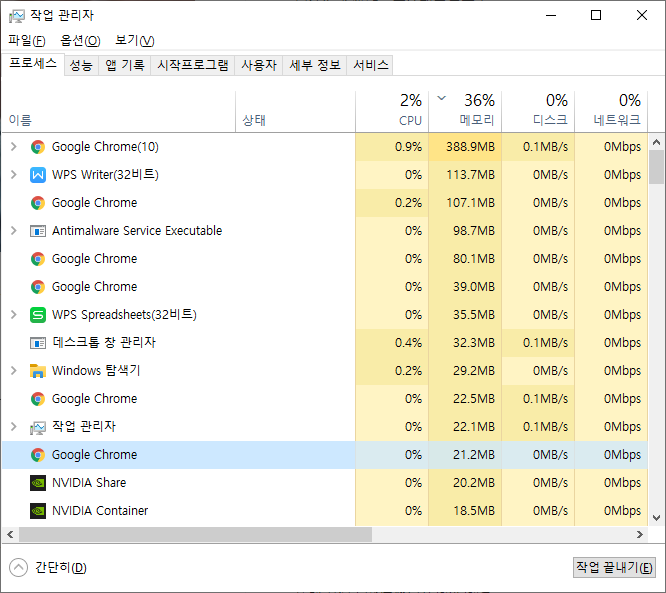Switch to the 사용자 tab

pyautogui.click(x=259, y=65)
